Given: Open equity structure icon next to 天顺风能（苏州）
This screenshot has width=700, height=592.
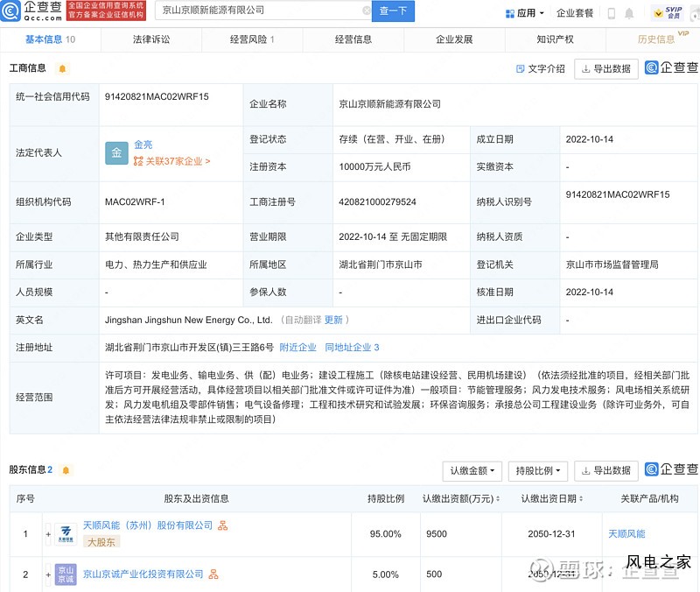Looking at the screenshot, I should [223, 525].
